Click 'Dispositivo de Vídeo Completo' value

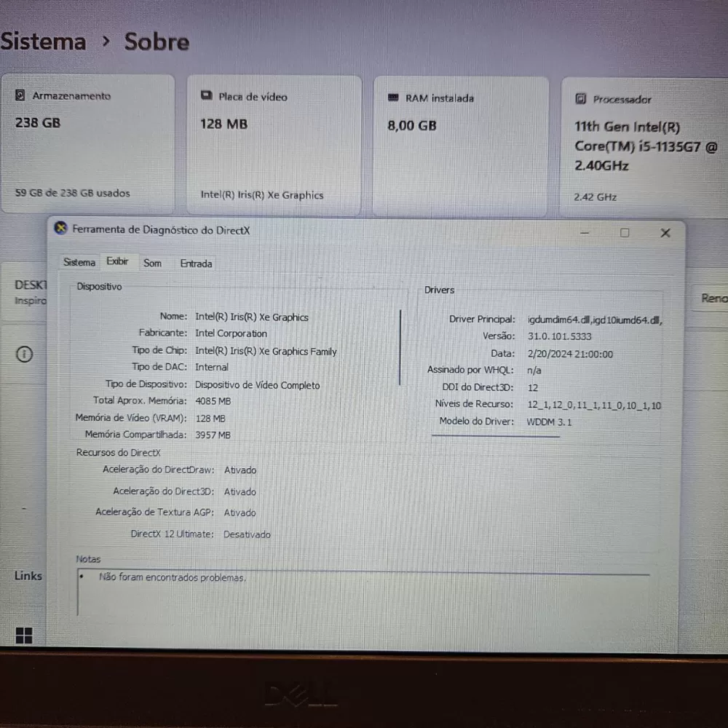click(x=257, y=385)
